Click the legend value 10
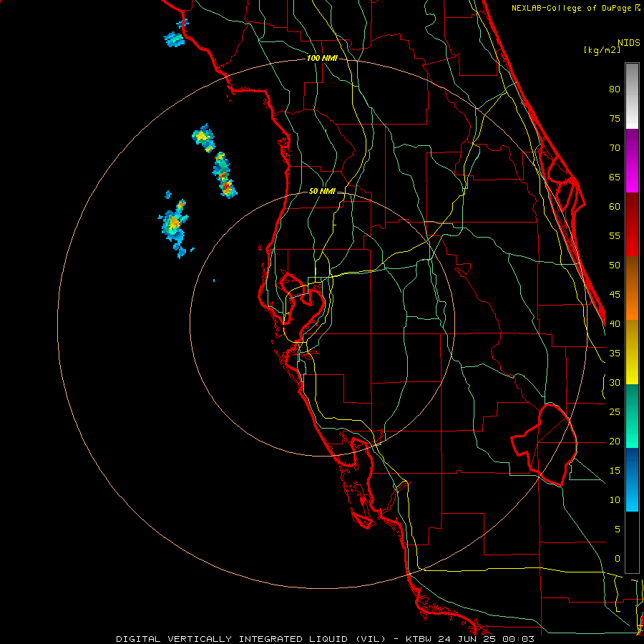The image size is (644, 644). tap(615, 500)
